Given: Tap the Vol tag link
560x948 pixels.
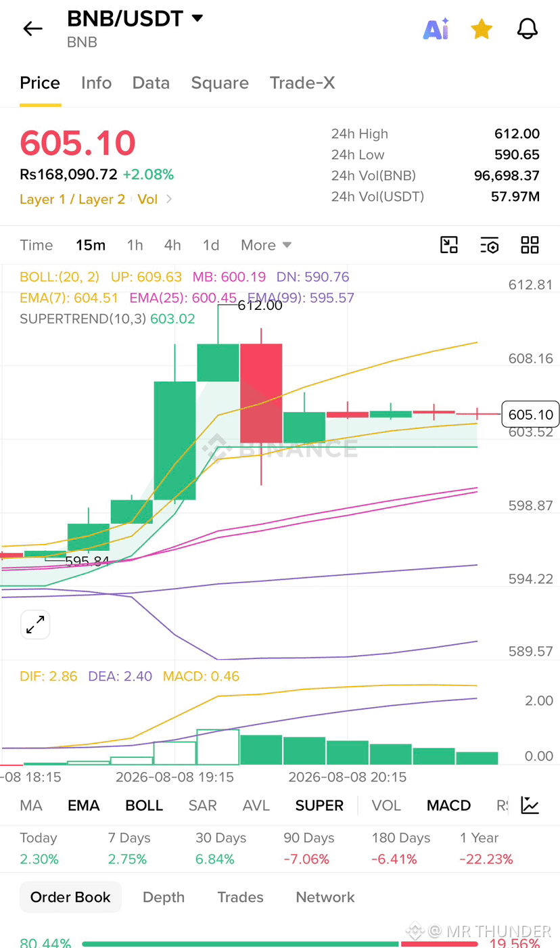Looking at the screenshot, I should (x=147, y=199).
